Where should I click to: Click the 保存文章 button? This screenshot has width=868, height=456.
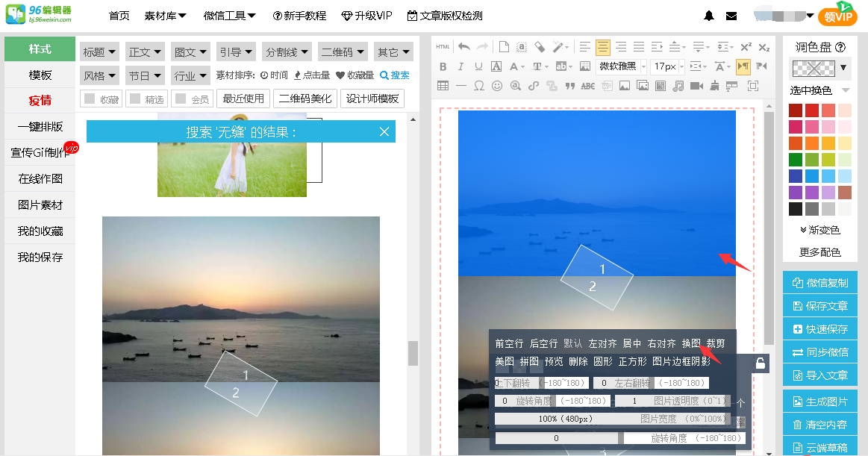pos(819,306)
